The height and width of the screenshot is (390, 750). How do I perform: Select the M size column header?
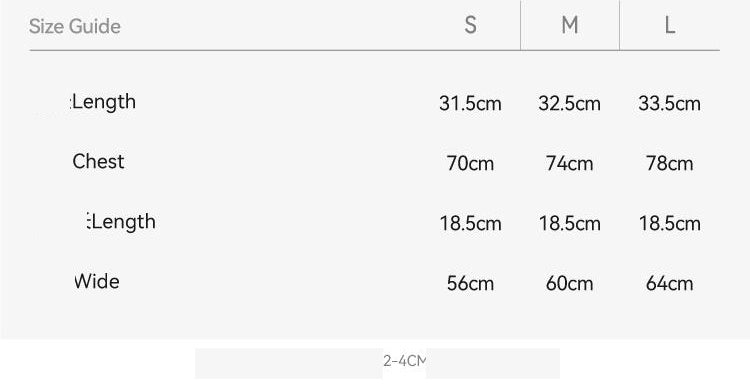[570, 25]
